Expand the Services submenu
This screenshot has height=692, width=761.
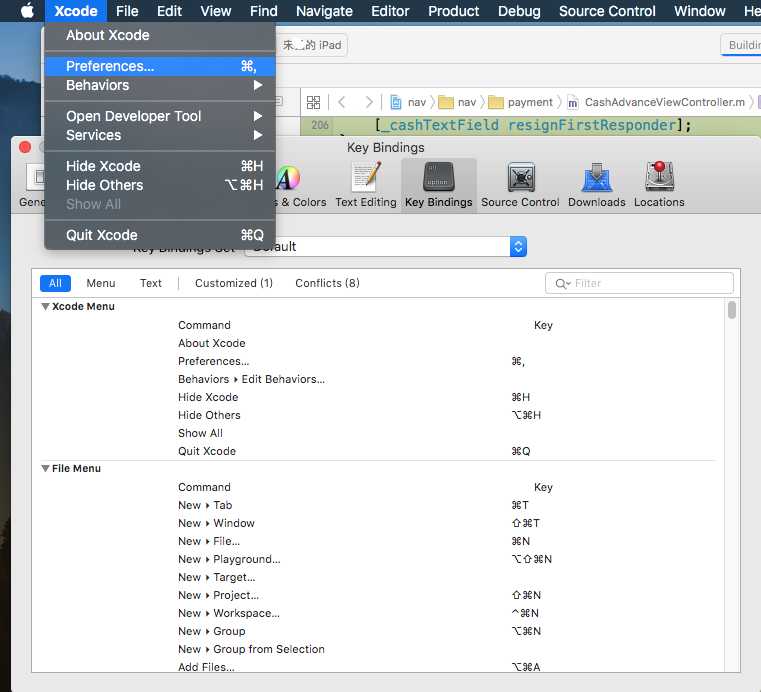coord(160,135)
